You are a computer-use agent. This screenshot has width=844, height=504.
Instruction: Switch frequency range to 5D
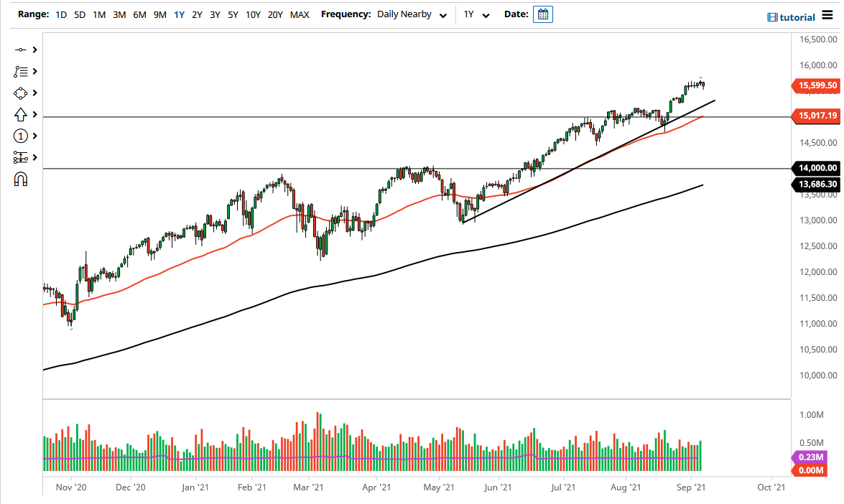pos(80,14)
